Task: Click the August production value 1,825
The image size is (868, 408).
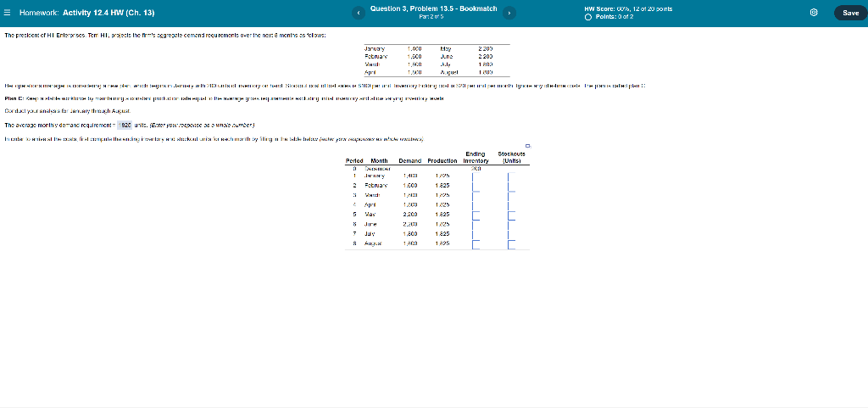Action: [442, 243]
